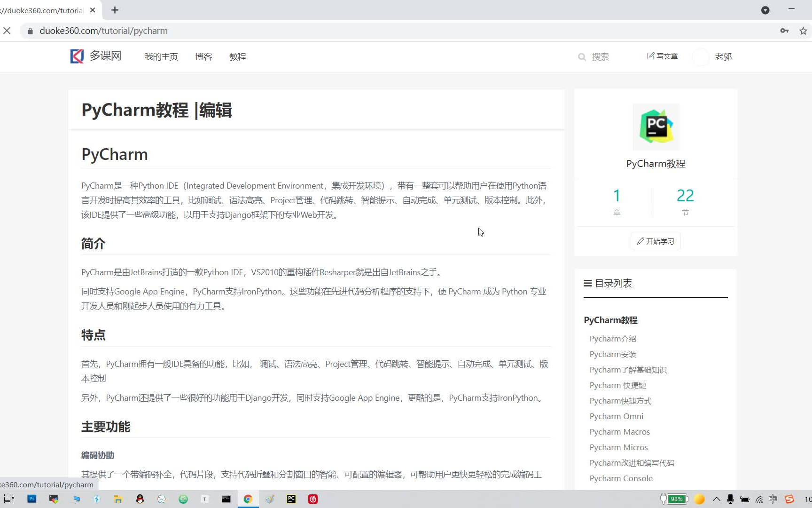Stop page loading with the X button
Screen dimensions: 812x508
[7, 31]
